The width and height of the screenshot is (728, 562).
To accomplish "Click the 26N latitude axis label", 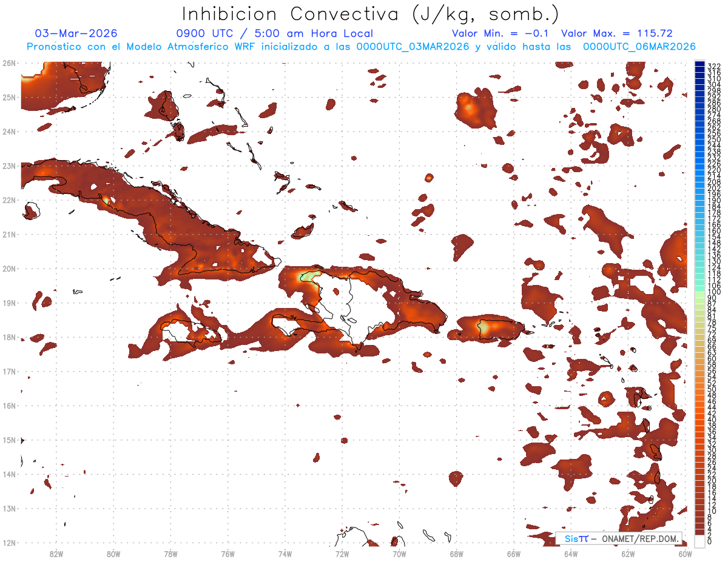I will 9,63.
